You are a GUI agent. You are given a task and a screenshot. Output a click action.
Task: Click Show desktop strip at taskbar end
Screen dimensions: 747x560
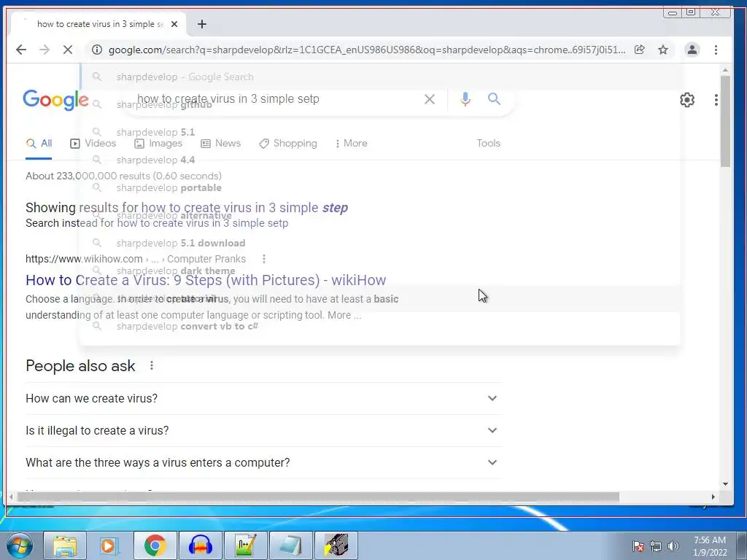click(742, 545)
